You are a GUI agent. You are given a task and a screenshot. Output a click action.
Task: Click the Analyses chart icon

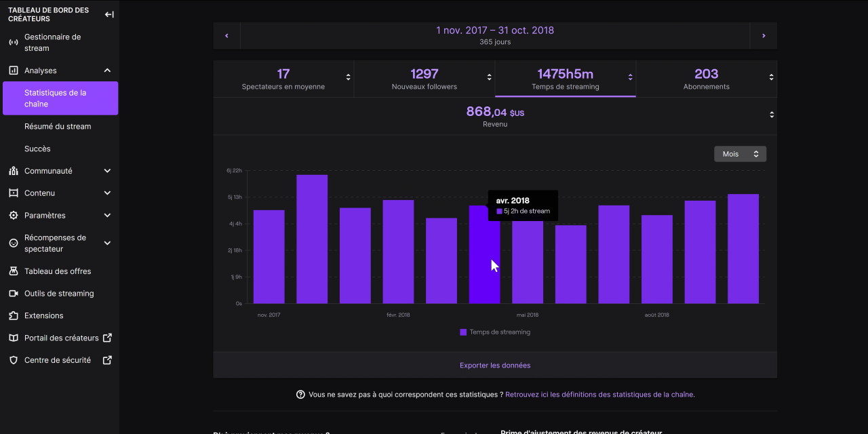coord(13,71)
